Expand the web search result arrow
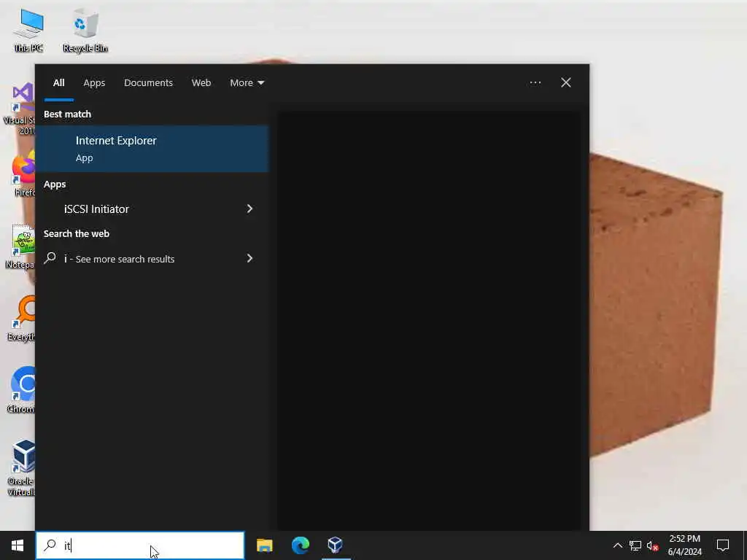The width and height of the screenshot is (747, 560). [x=249, y=258]
